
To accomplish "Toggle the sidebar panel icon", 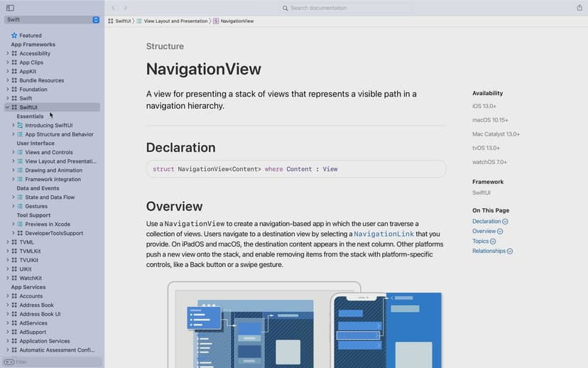I will [x=10, y=8].
